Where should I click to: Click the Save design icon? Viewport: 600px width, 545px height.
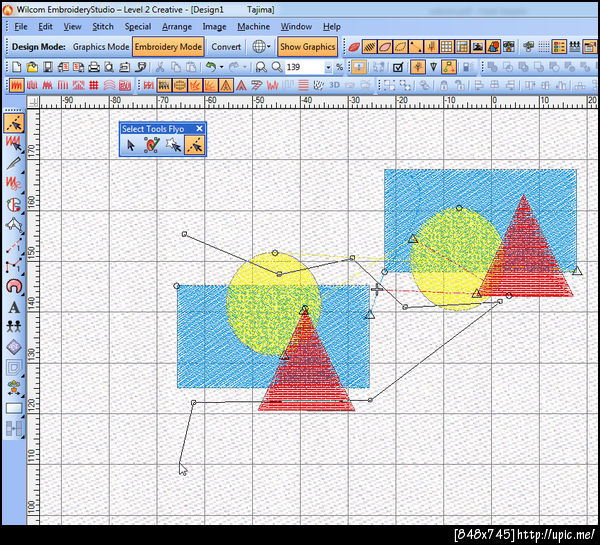tap(47, 67)
